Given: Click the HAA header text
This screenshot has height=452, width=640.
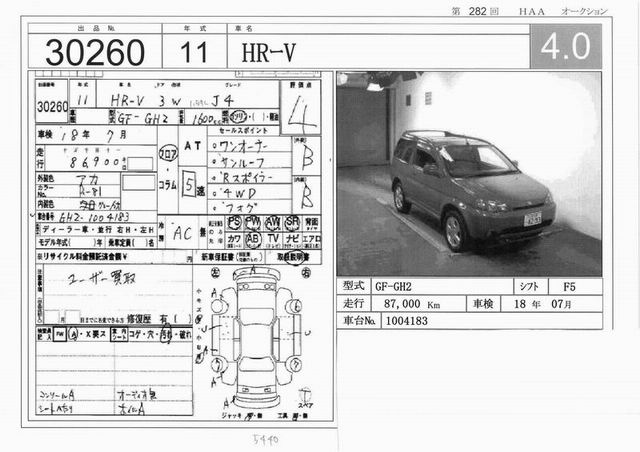Looking at the screenshot, I should coord(531,11).
